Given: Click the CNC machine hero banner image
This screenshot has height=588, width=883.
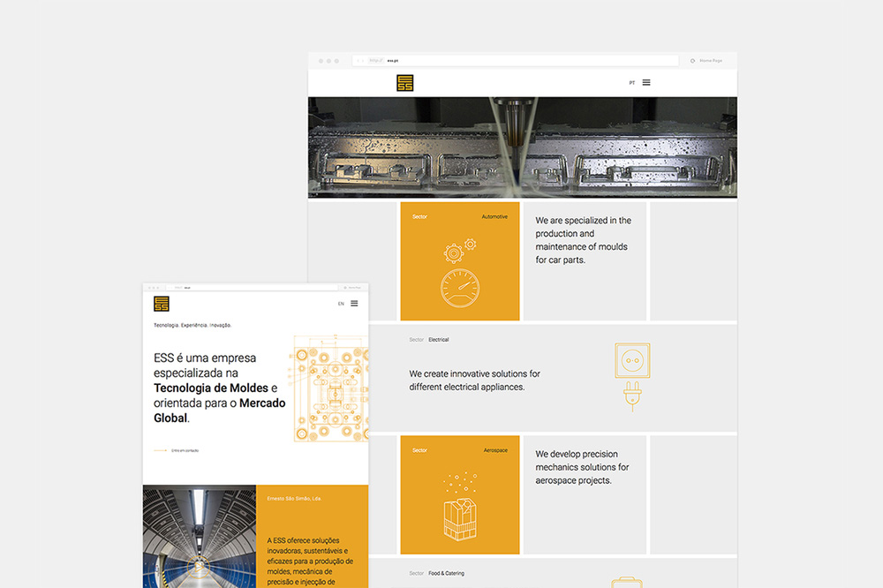Looking at the screenshot, I should 522,147.
